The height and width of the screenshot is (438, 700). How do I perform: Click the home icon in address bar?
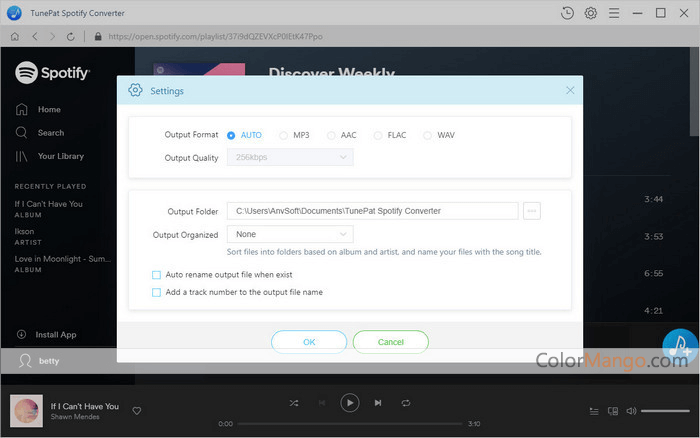[x=14, y=36]
